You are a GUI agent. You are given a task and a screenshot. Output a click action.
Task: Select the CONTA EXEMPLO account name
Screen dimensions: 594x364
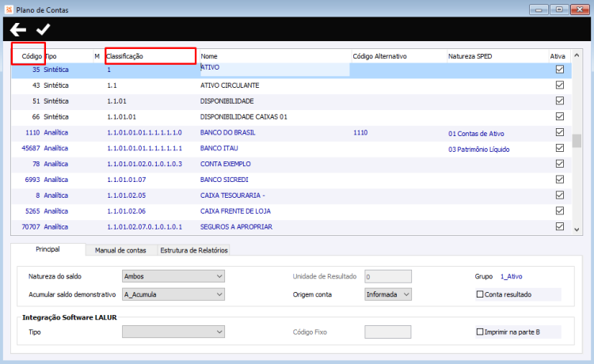point(226,164)
